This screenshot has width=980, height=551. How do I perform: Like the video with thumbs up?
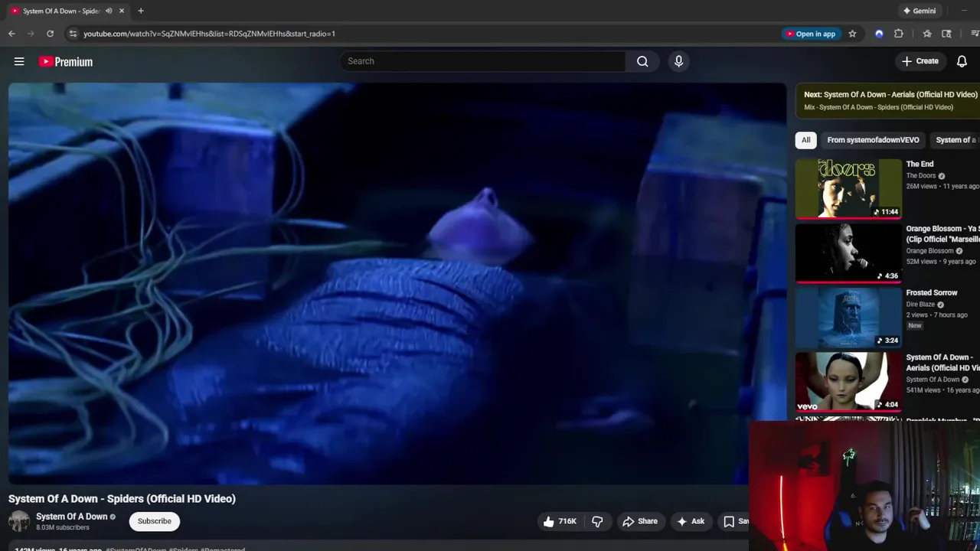click(548, 521)
